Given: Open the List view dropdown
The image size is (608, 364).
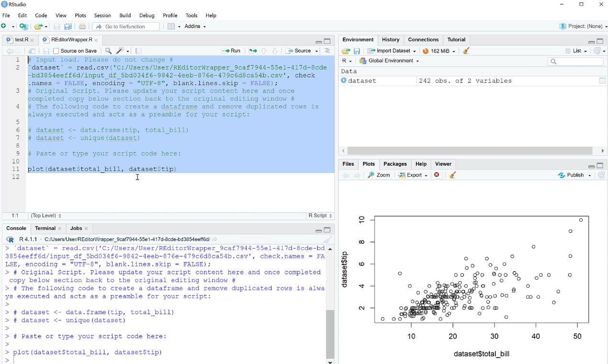Looking at the screenshot, I should (576, 51).
